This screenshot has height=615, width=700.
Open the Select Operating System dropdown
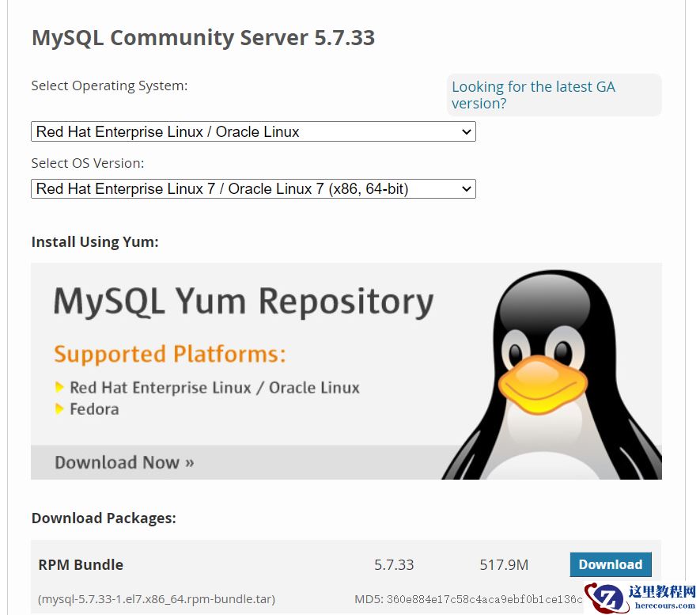[x=253, y=131]
